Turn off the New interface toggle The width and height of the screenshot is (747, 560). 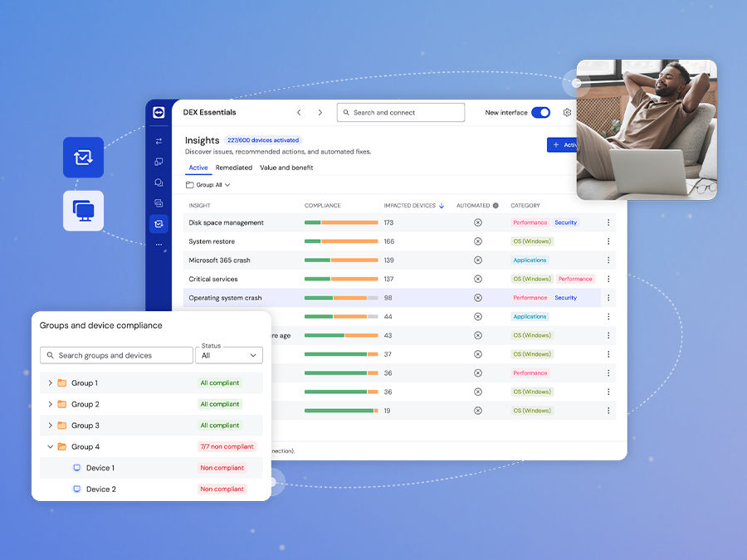pos(540,113)
